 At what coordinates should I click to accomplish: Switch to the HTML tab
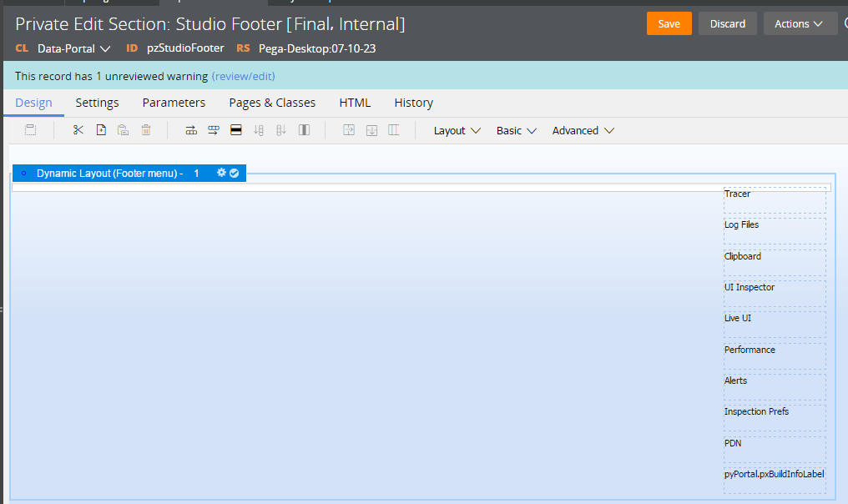355,102
